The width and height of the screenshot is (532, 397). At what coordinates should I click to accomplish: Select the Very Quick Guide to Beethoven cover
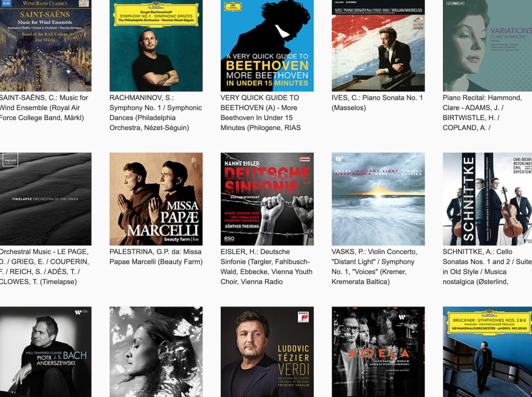pos(267,45)
